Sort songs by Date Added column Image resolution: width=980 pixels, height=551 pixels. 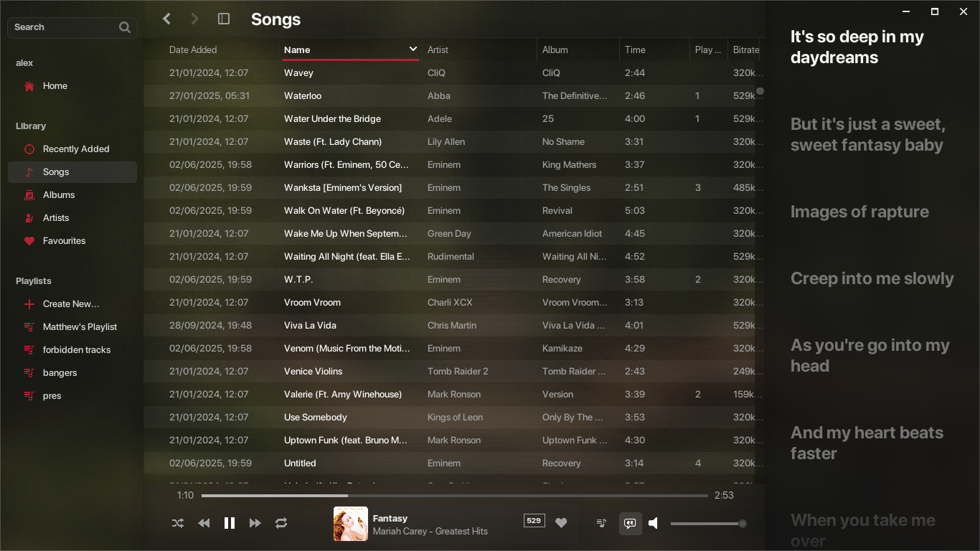click(x=193, y=50)
